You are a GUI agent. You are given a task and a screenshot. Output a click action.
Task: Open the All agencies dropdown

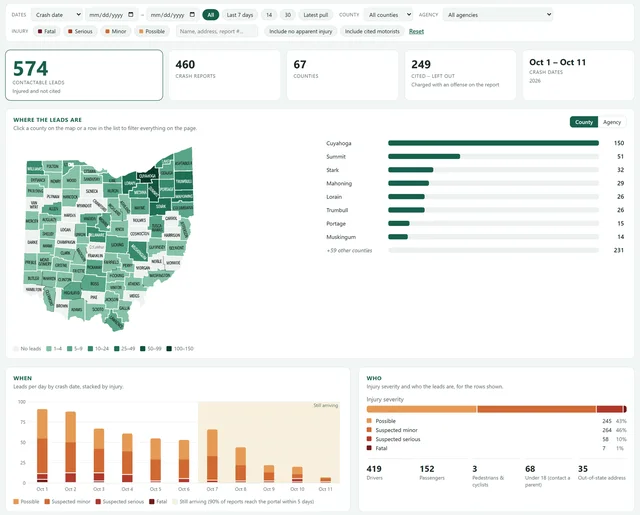pyautogui.click(x=498, y=15)
